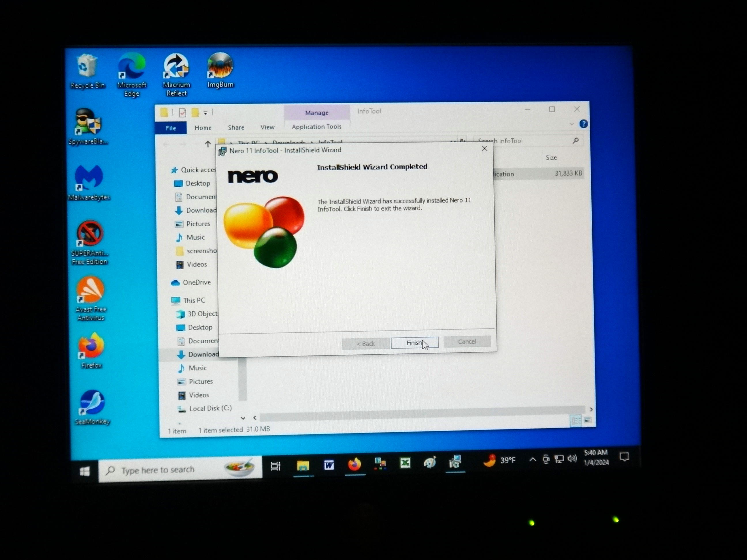Viewport: 747px width, 560px height.
Task: Click the Up directory arrow in Explorer
Action: tap(208, 144)
